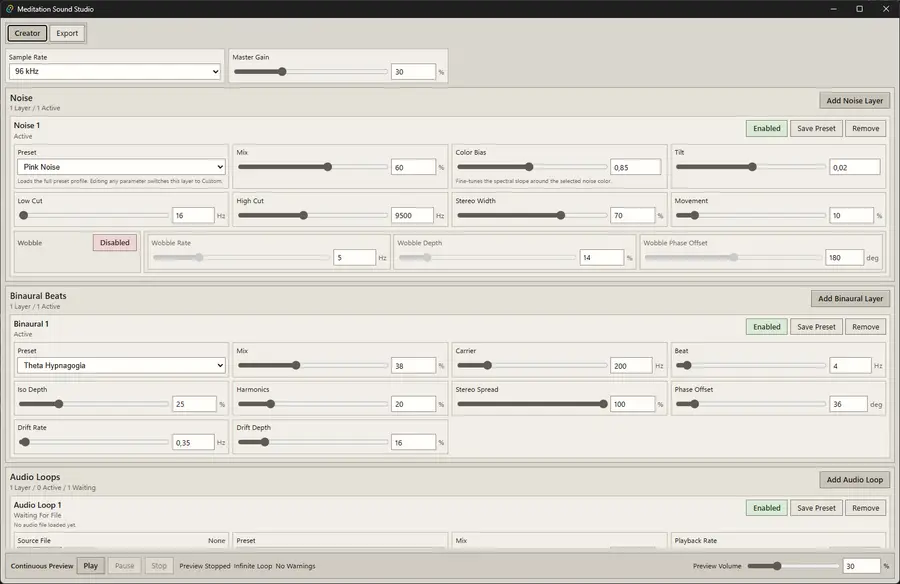Remove the Noise 1 layer
900x584 pixels.
click(866, 129)
